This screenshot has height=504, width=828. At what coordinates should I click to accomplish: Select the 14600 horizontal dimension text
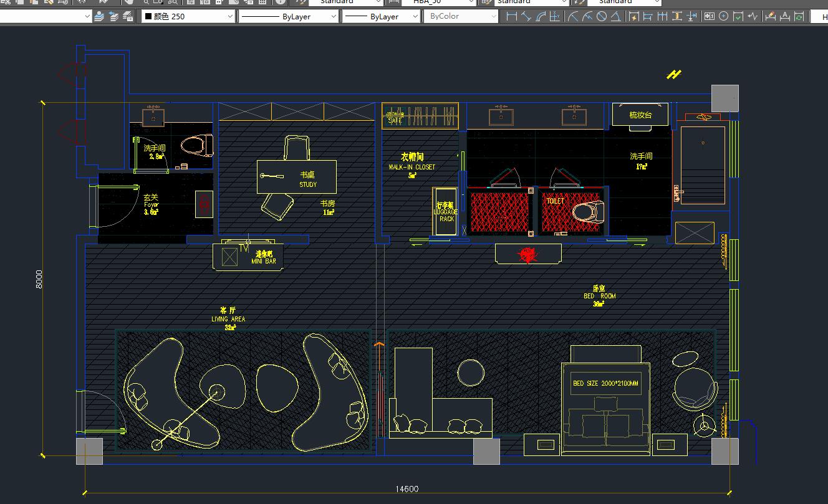coord(407,489)
